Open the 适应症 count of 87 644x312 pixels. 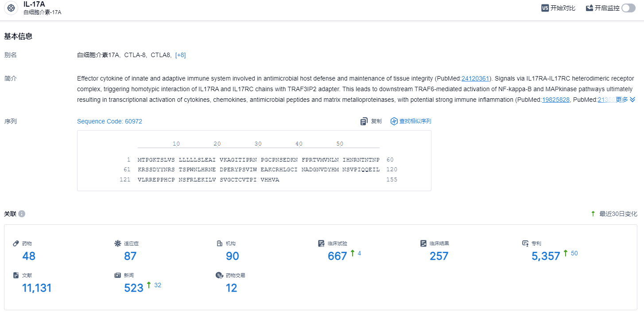(130, 256)
